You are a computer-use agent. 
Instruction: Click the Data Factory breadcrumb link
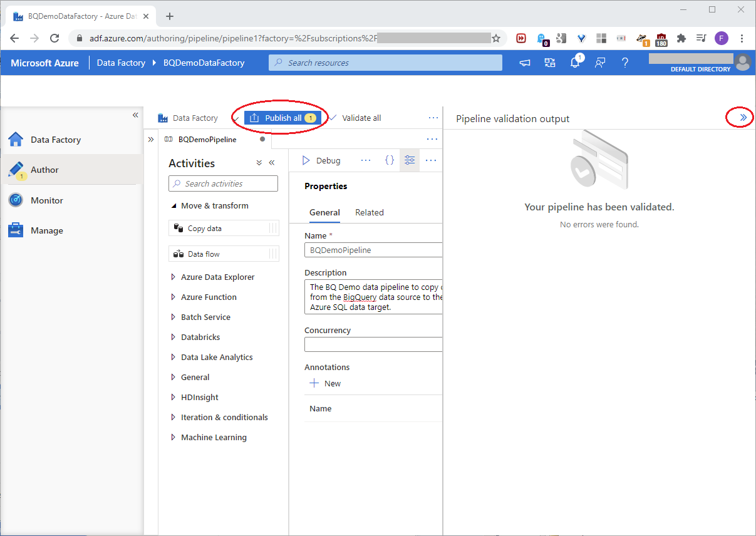(121, 63)
